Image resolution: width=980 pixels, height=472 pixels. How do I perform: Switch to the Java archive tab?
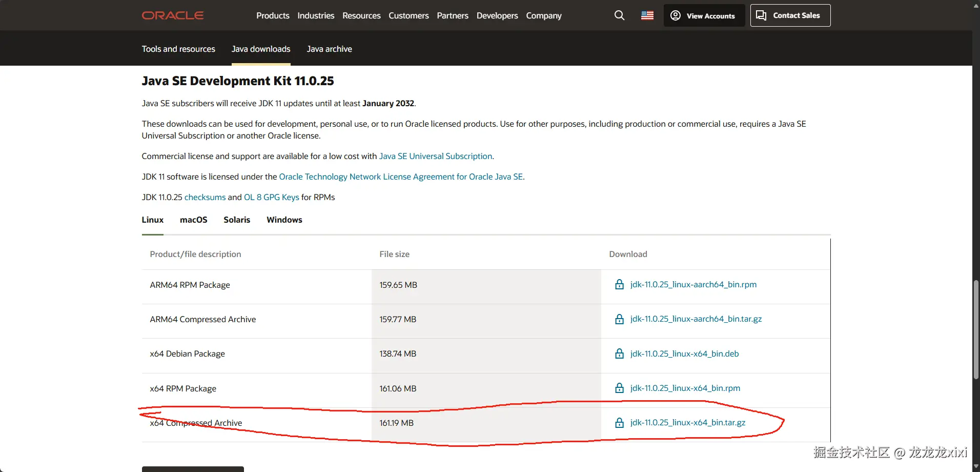pyautogui.click(x=330, y=49)
